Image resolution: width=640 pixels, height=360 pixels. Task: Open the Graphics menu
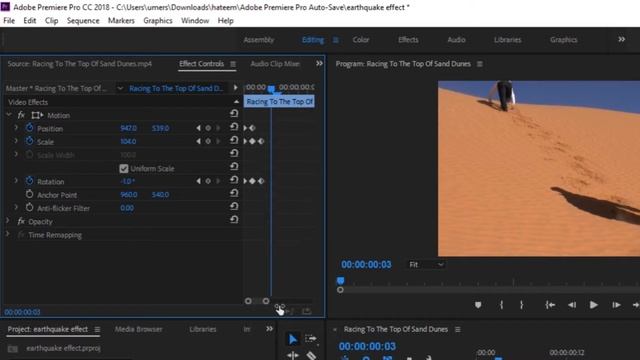coord(158,20)
